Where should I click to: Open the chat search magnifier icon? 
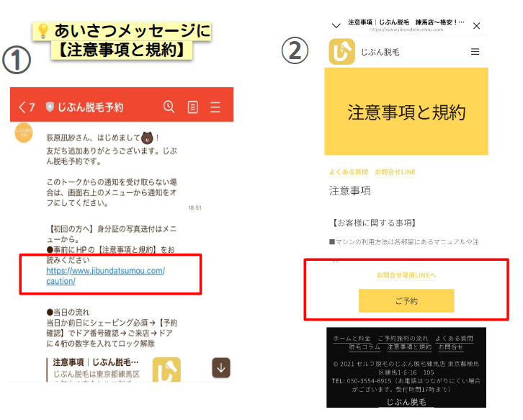pyautogui.click(x=169, y=107)
